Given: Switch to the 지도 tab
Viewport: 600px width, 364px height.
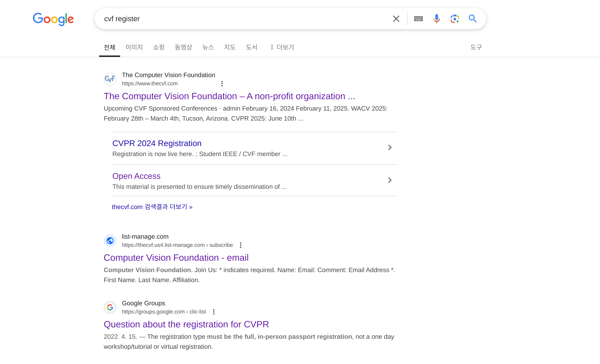Looking at the screenshot, I should coord(230,47).
